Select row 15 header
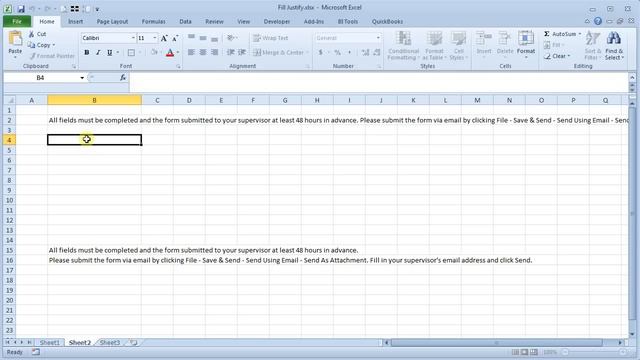640x360 pixels. pos(9,250)
